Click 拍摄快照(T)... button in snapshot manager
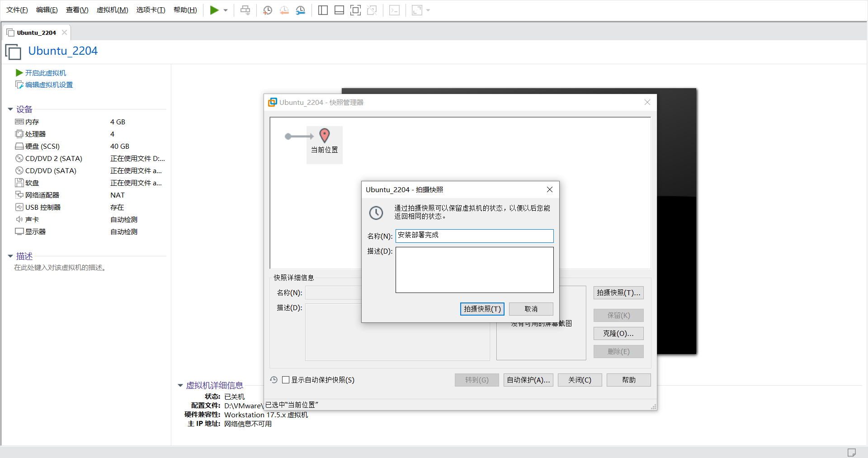Viewport: 868px width, 458px height. point(618,293)
